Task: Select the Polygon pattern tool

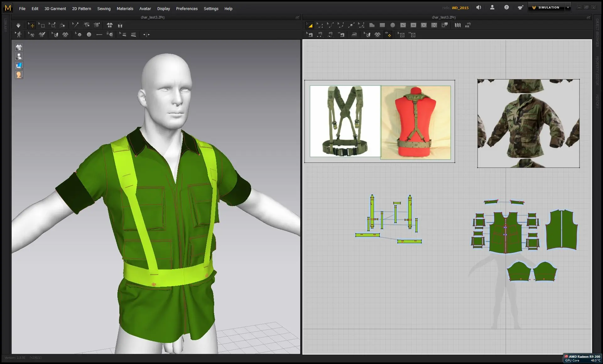Action: pos(372,25)
